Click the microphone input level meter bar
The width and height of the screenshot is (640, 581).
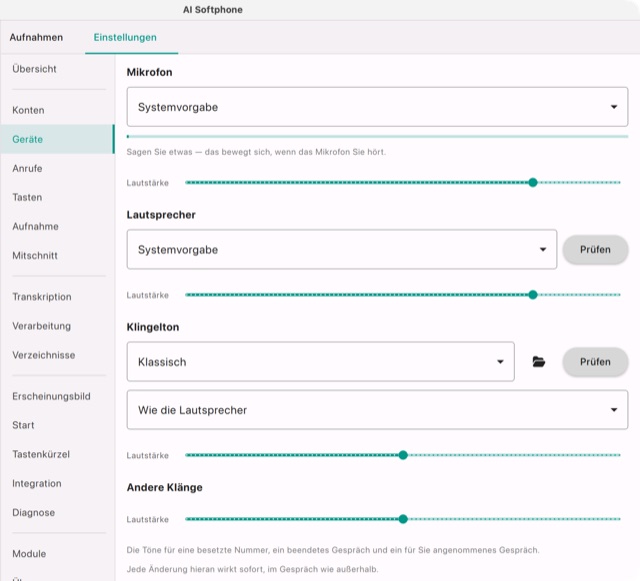coord(377,136)
